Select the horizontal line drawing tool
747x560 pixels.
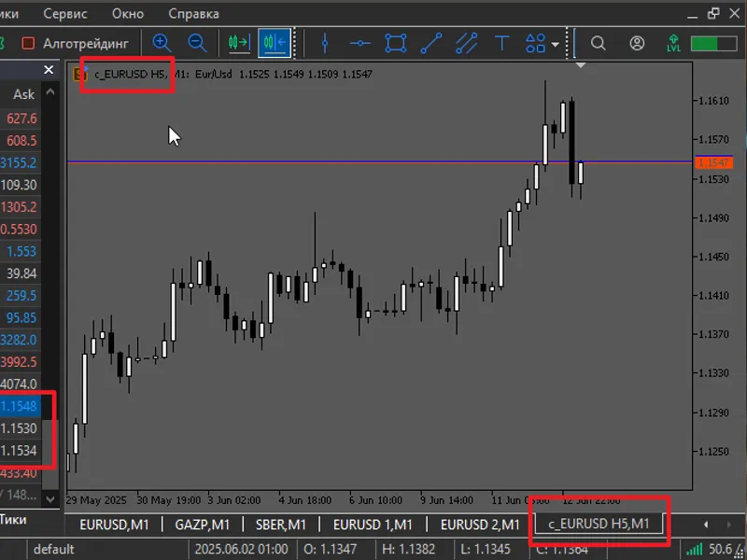click(359, 43)
